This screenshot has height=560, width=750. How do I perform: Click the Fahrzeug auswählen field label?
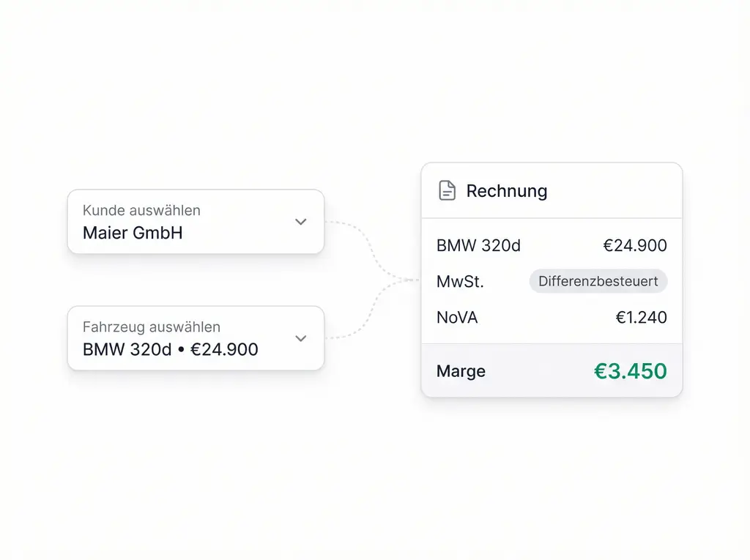pos(151,327)
